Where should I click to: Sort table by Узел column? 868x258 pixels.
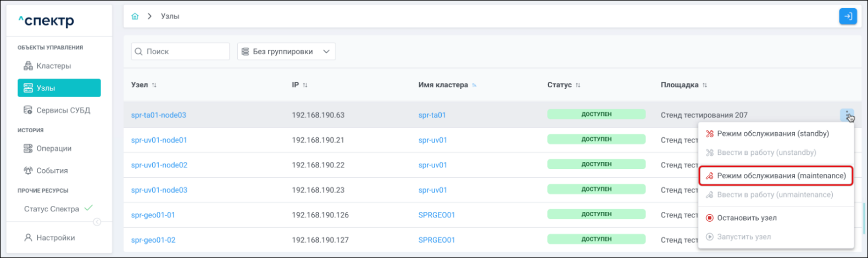tap(154, 85)
